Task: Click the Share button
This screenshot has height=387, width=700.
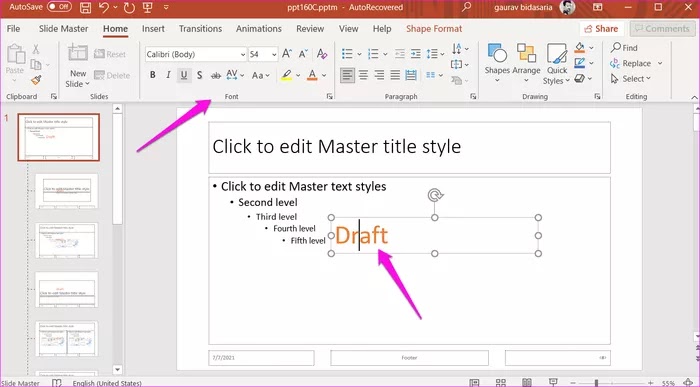Action: [x=601, y=29]
